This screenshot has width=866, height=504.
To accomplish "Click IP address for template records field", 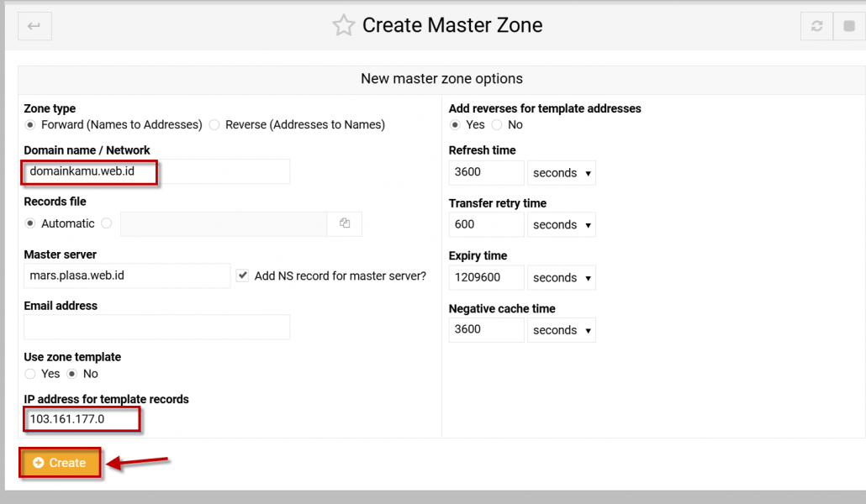I will click(82, 419).
